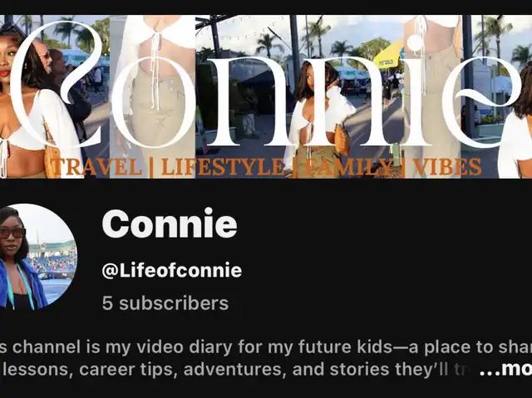Click description line mentioning "video diary"
The width and height of the screenshot is (532, 398).
tap(266, 346)
